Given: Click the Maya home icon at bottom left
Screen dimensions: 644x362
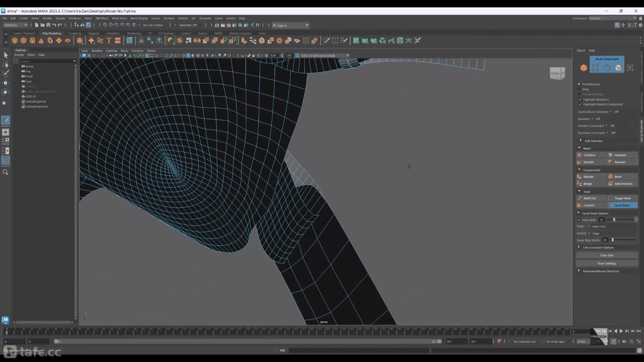Looking at the screenshot, I should point(5,320).
